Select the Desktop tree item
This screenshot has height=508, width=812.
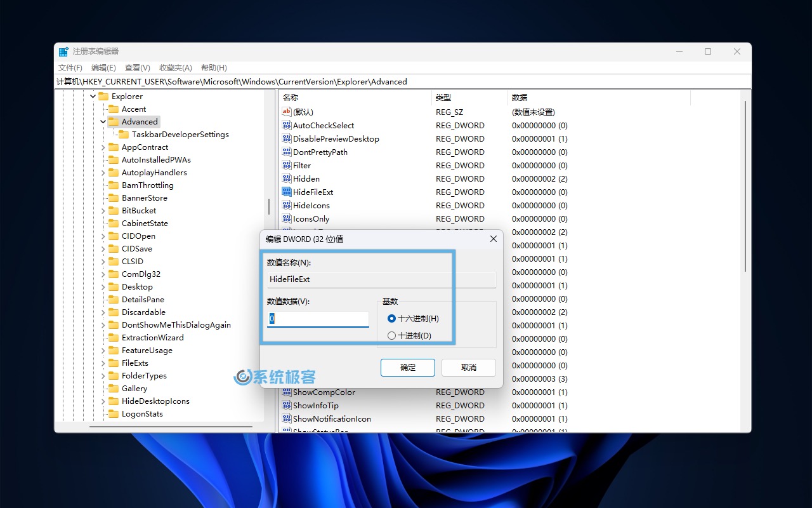coord(137,287)
